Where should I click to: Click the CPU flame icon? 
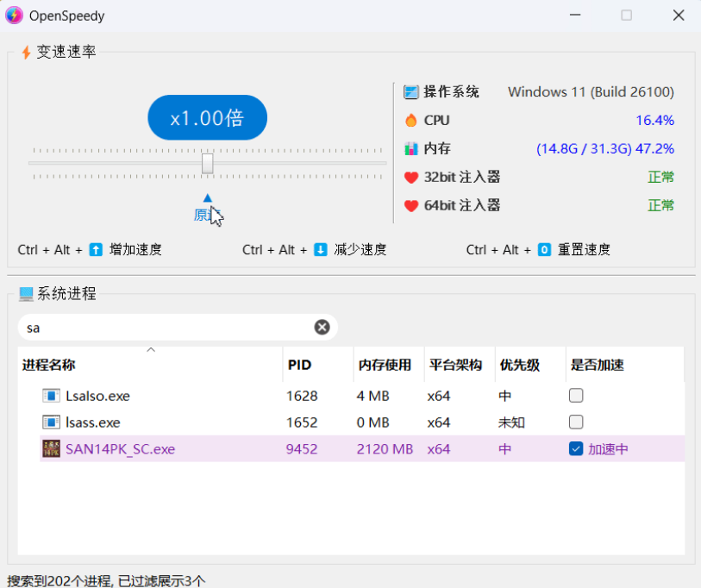click(x=410, y=121)
